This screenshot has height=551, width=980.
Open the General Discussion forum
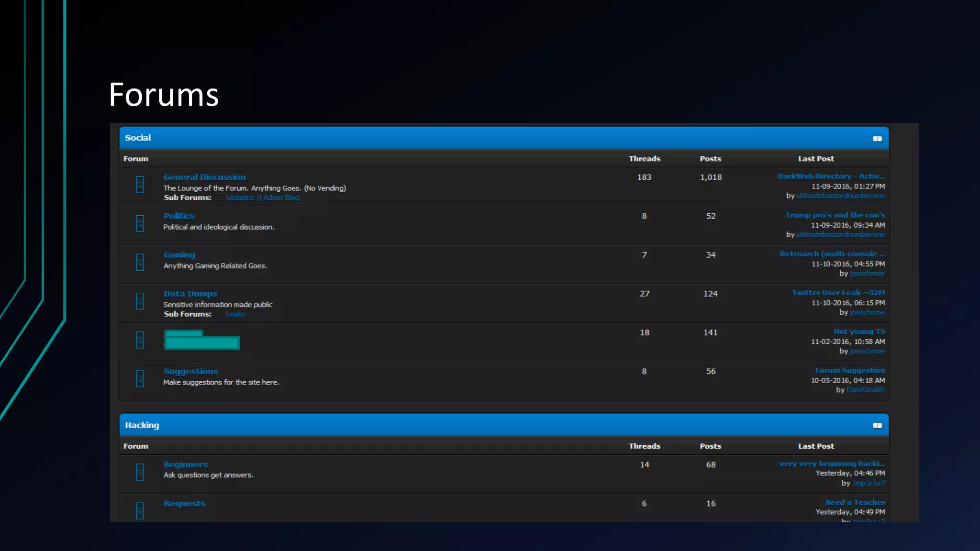point(204,177)
